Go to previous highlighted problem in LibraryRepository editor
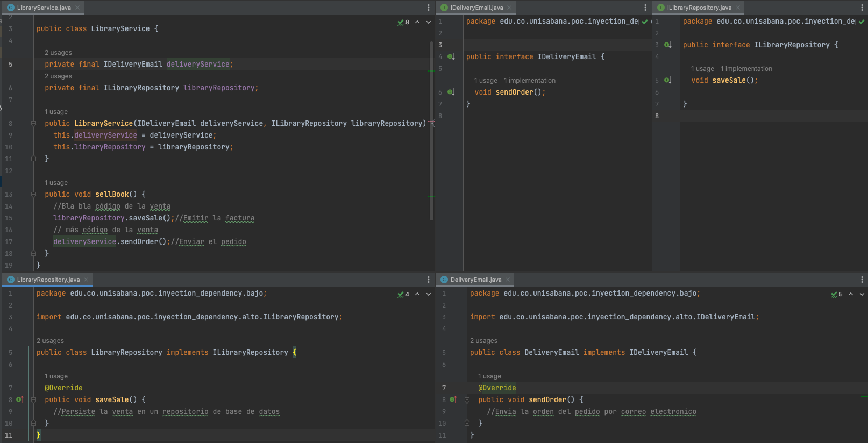868x443 pixels. (x=417, y=294)
